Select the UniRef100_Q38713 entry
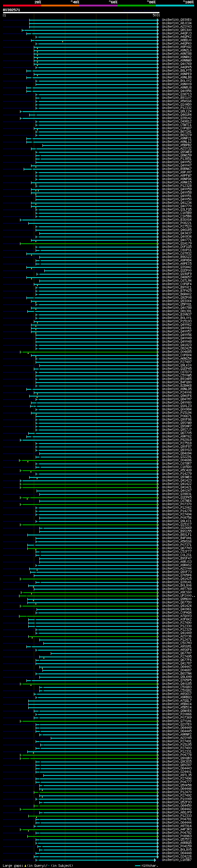The image size is (197, 868). (x=177, y=94)
